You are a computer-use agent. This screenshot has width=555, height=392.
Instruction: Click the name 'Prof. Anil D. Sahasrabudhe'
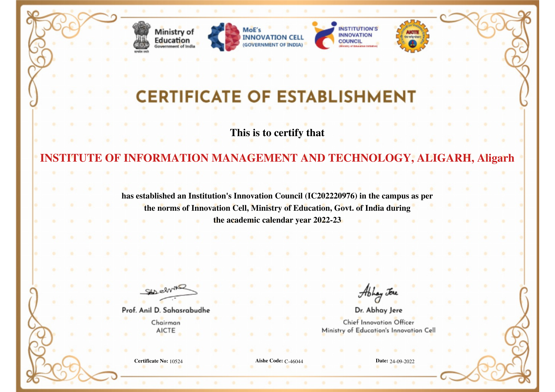pos(166,310)
